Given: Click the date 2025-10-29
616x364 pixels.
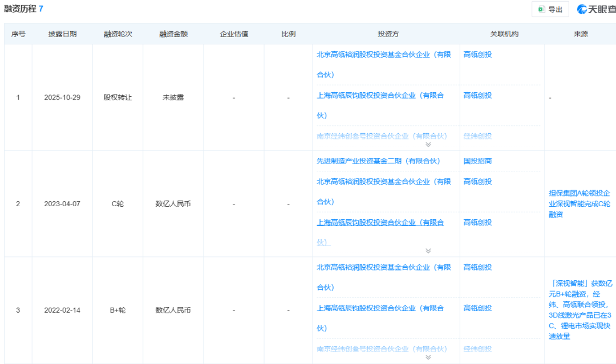Looking at the screenshot, I should click(62, 97).
